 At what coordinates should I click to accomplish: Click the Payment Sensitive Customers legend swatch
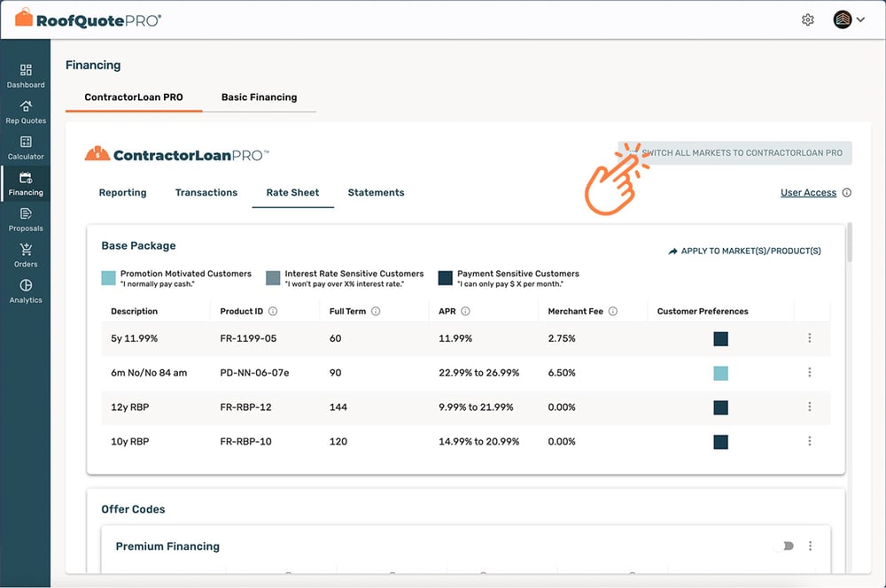446,278
